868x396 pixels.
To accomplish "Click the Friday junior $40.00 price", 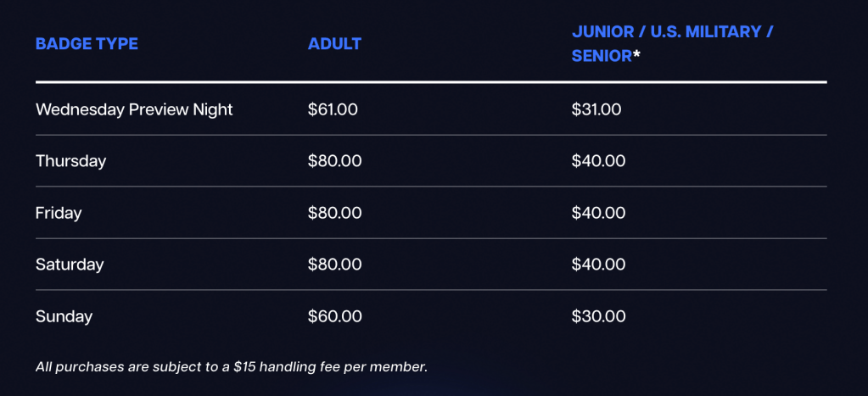I will click(x=598, y=213).
